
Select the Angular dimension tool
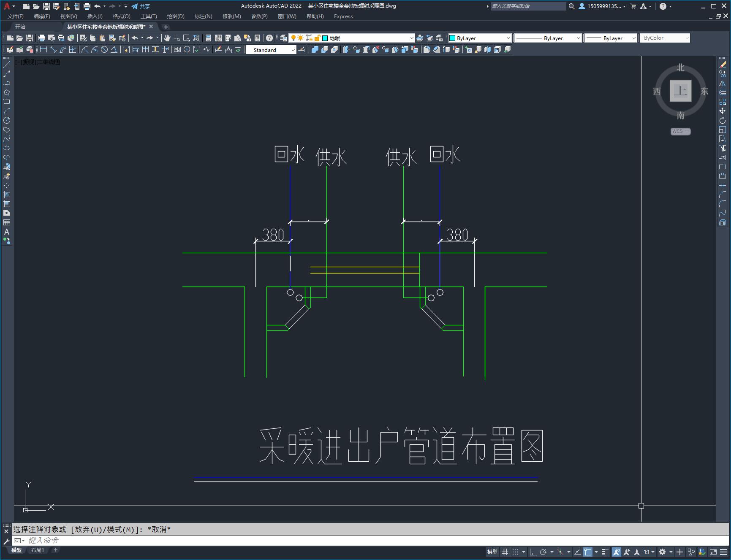(x=114, y=49)
